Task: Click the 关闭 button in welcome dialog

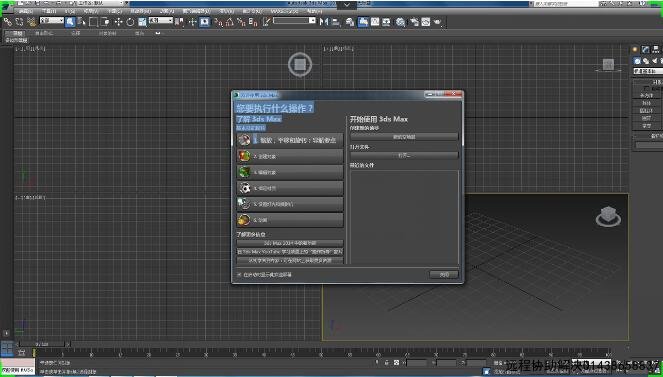Action: click(444, 275)
